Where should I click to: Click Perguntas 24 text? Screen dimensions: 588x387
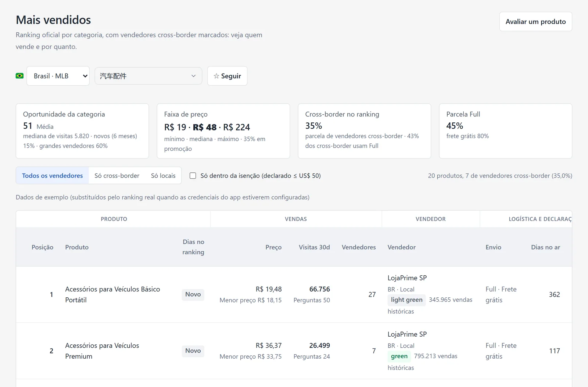point(312,356)
